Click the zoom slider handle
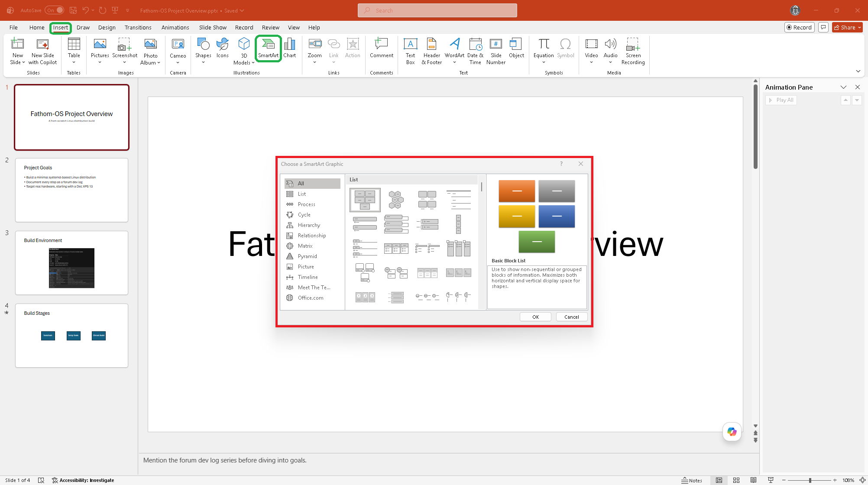 810,480
